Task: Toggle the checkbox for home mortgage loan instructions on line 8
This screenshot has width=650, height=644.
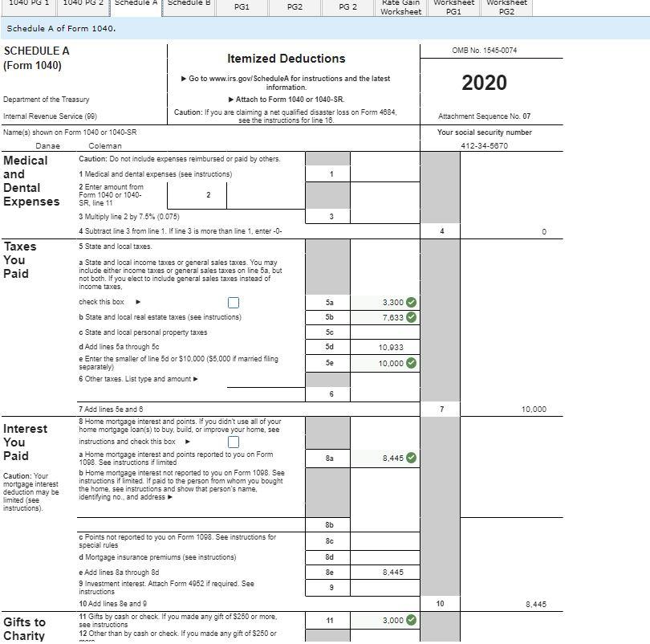Action: tap(233, 441)
